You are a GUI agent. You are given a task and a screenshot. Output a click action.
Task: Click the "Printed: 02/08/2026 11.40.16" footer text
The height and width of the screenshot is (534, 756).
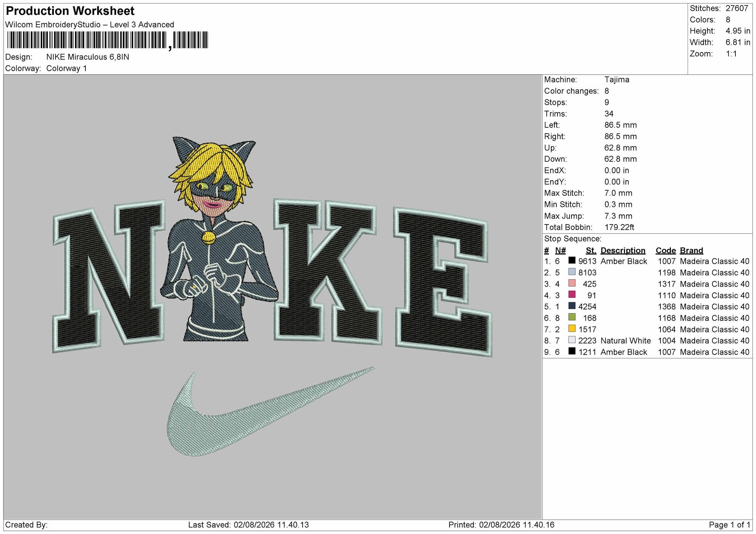click(501, 525)
